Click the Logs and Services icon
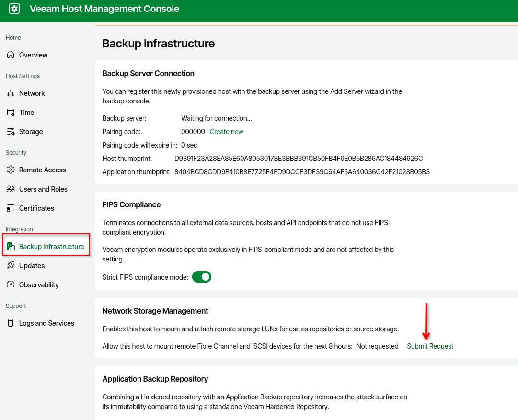The image size is (518, 420). (11, 323)
